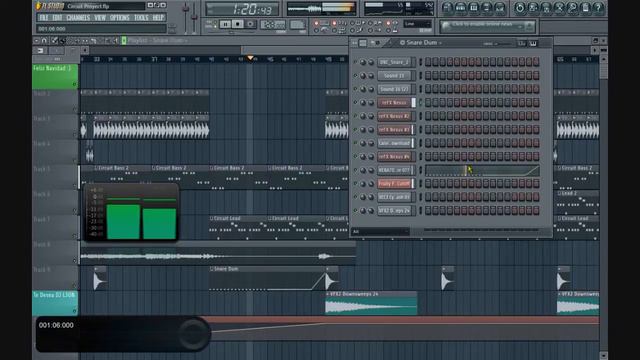Select the Sound 15 channel button
The width and height of the screenshot is (640, 360).
[x=393, y=76]
